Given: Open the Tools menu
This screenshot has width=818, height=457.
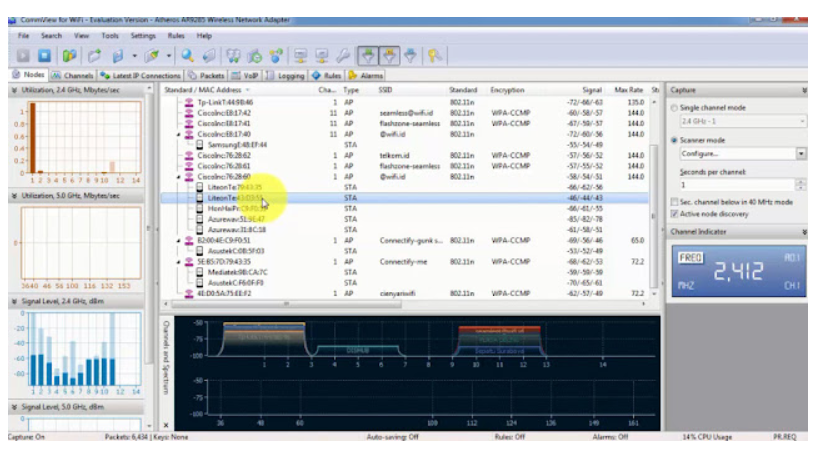Looking at the screenshot, I should [110, 36].
